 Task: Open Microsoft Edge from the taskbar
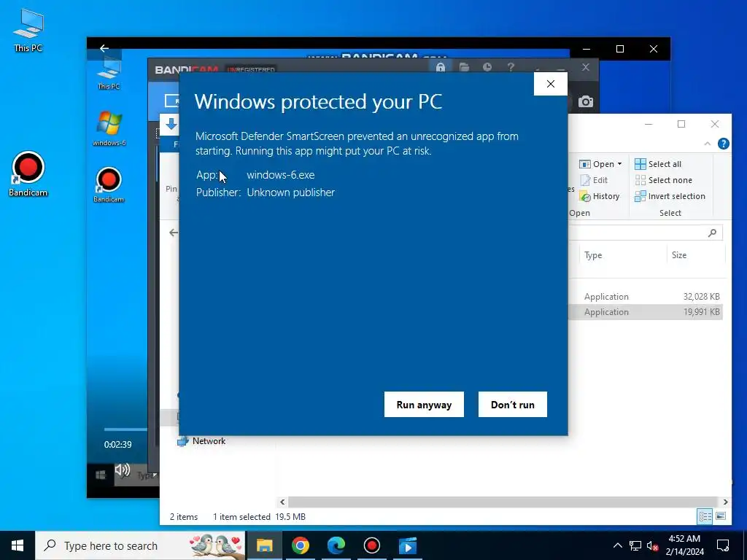click(336, 545)
